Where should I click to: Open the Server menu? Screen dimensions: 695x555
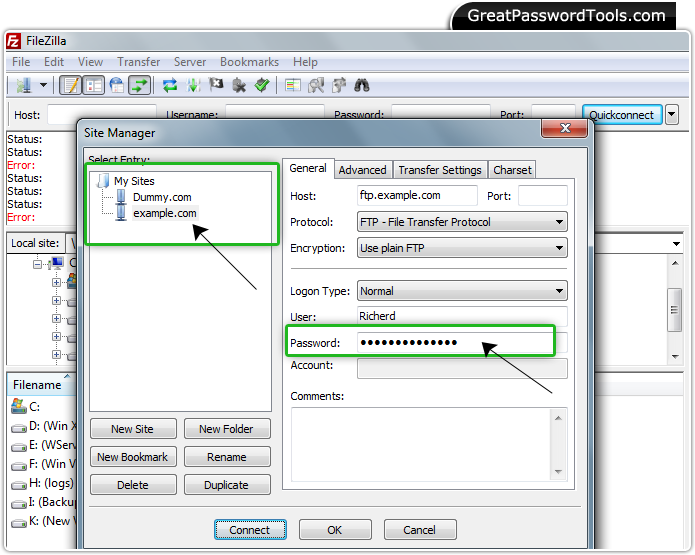point(190,62)
